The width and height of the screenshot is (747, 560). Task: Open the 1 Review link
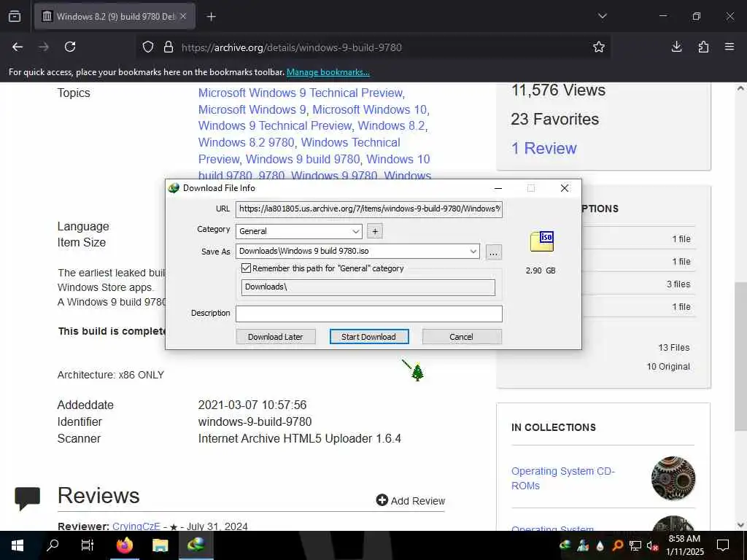tap(543, 149)
